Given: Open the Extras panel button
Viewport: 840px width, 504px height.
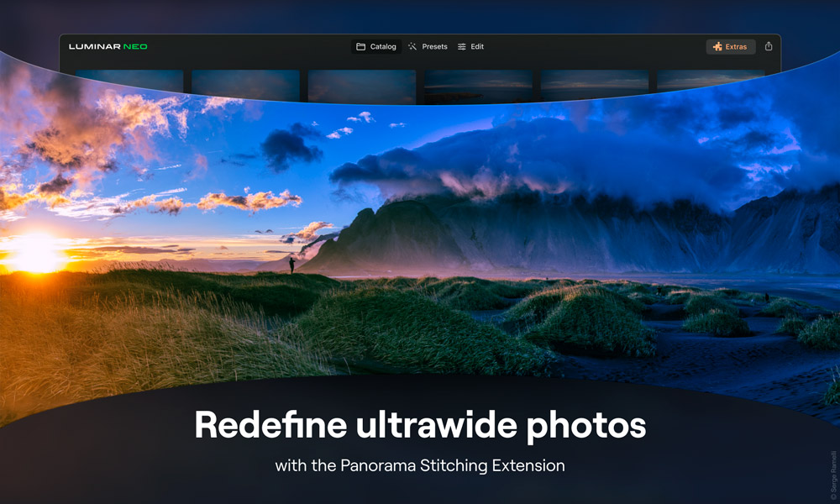Looking at the screenshot, I should pos(730,46).
